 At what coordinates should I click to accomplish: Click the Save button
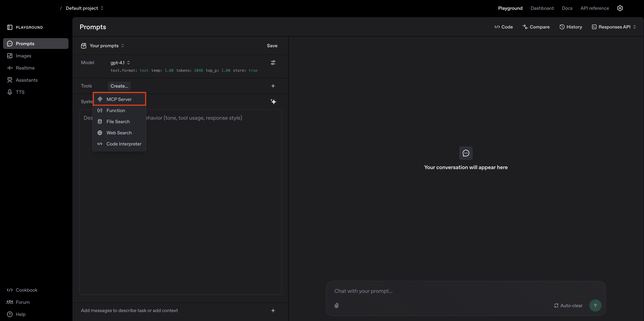(x=272, y=46)
